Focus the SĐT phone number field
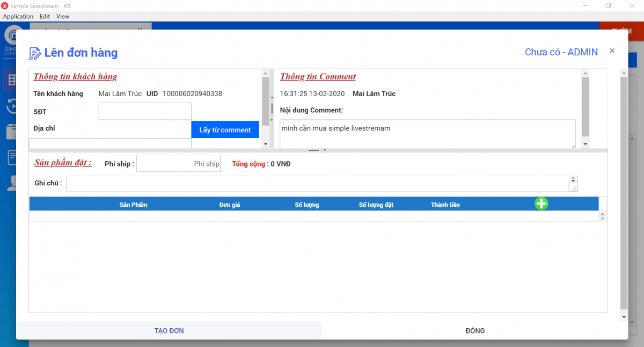Viewport: 644px width, 347px height. (x=145, y=111)
